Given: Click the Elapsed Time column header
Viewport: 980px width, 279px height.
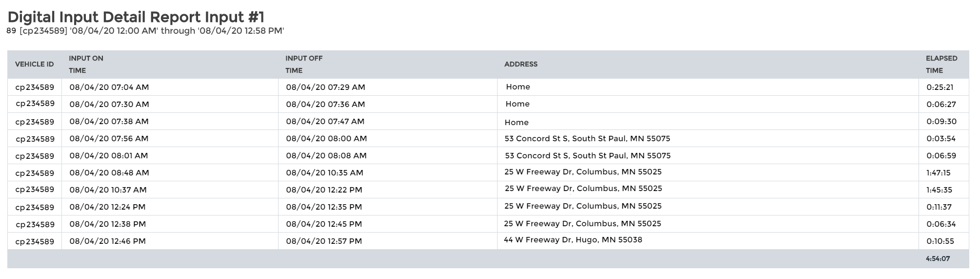Looking at the screenshot, I should [941, 64].
